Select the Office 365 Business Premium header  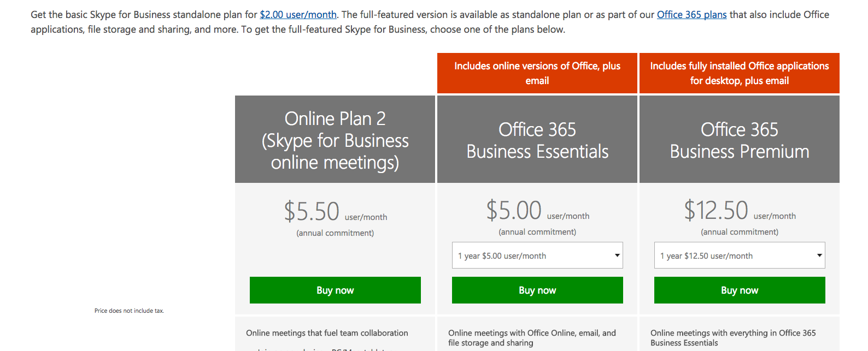point(740,140)
